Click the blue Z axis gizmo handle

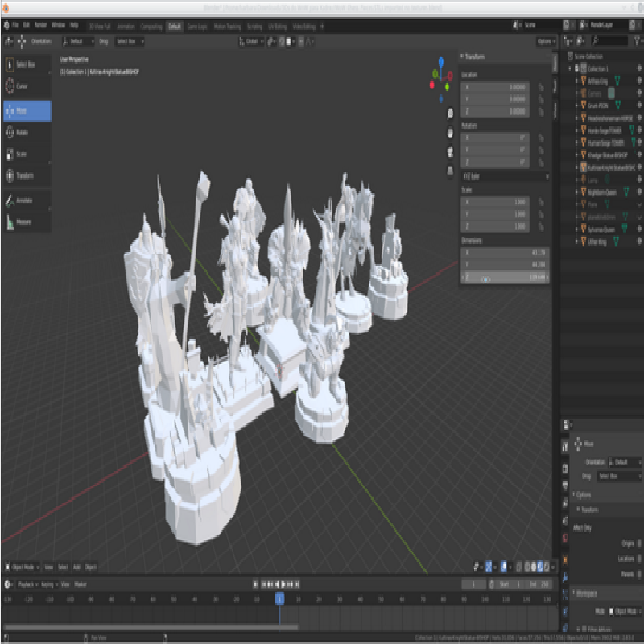pyautogui.click(x=441, y=62)
